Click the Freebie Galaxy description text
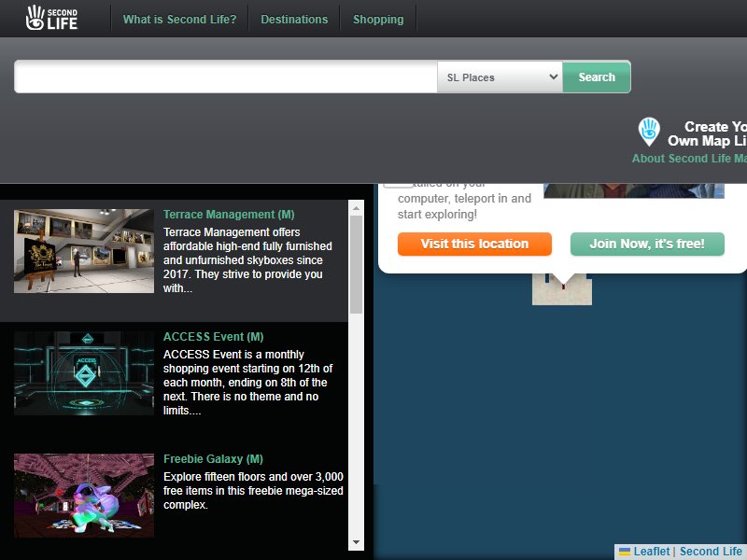Viewport: 747px width, 560px height. (253, 491)
